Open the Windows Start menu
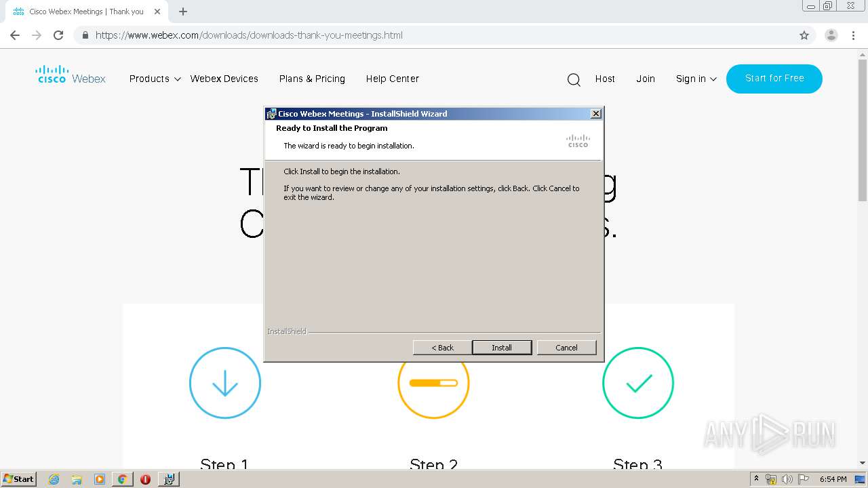This screenshot has width=868, height=488. click(18, 479)
